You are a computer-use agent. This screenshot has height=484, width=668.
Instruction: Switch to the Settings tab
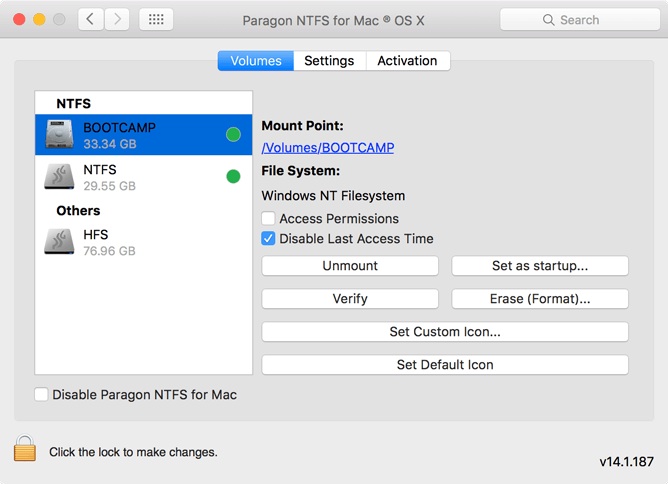tap(329, 61)
